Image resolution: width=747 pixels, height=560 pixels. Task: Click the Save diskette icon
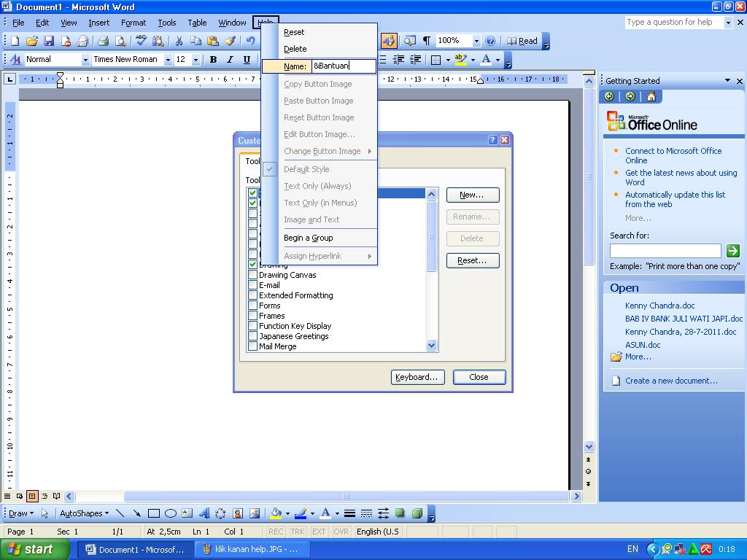[x=49, y=41]
